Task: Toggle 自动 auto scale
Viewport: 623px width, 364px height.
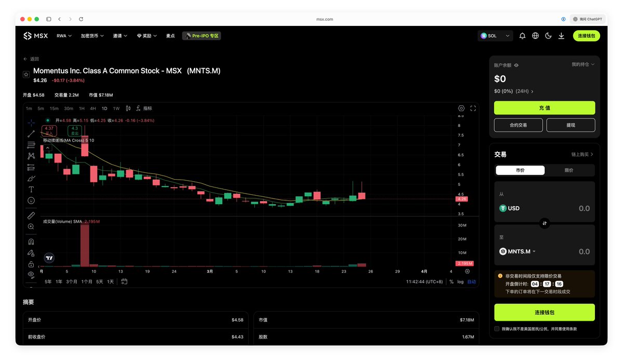Action: 471,281
